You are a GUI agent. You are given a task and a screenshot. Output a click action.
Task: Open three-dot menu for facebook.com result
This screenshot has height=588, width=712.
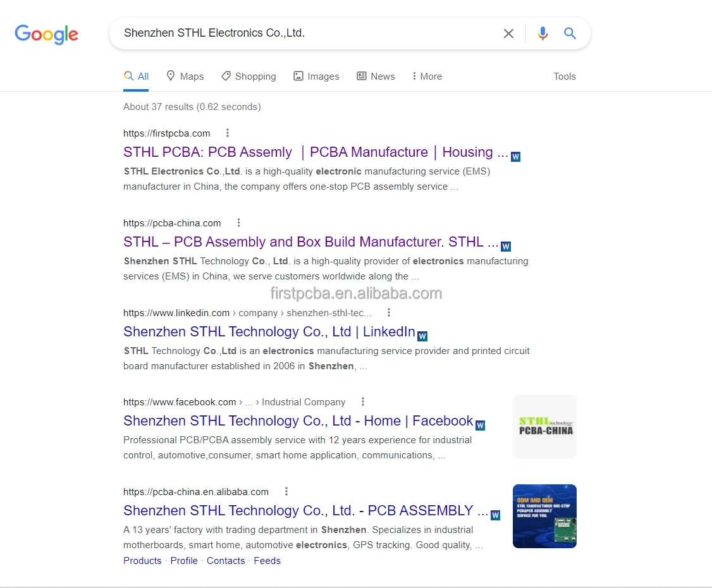pos(363,401)
